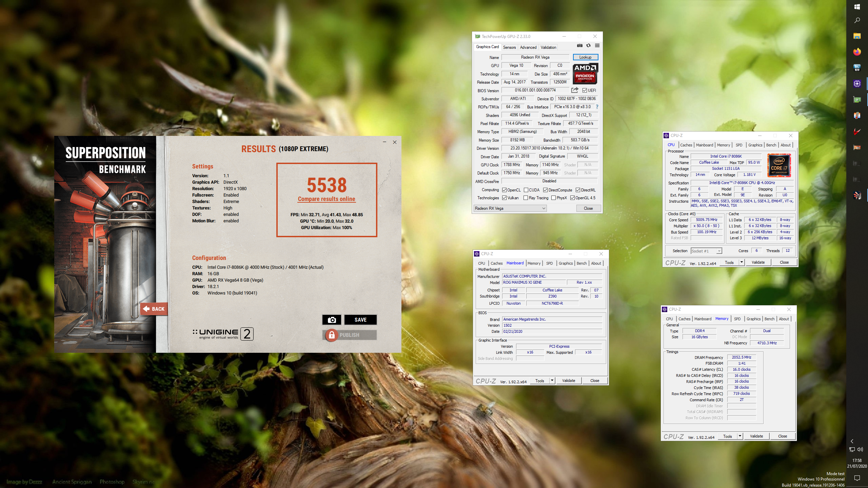The height and width of the screenshot is (488, 868).
Task: Open Bench tab in the CPU-Z Memory window
Action: (x=769, y=319)
